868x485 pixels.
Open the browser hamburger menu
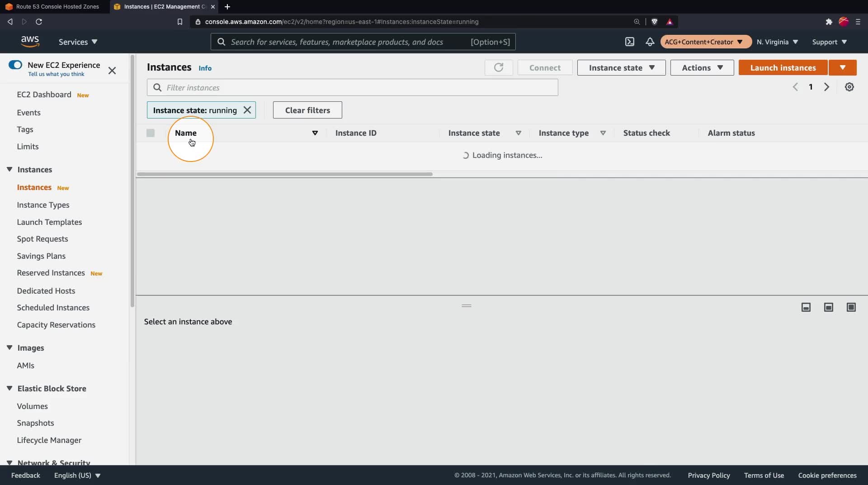[x=858, y=22]
